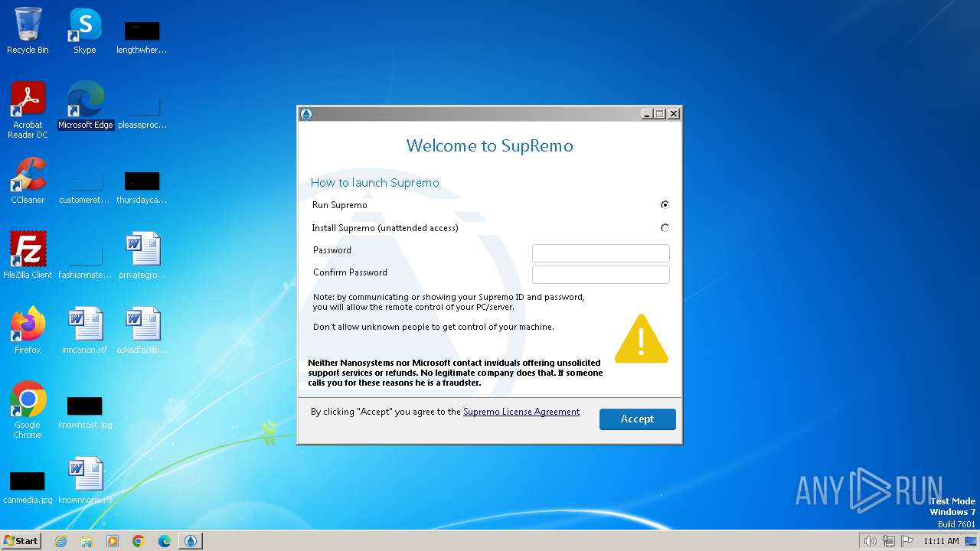
Task: Click the Accept button
Action: pos(638,419)
